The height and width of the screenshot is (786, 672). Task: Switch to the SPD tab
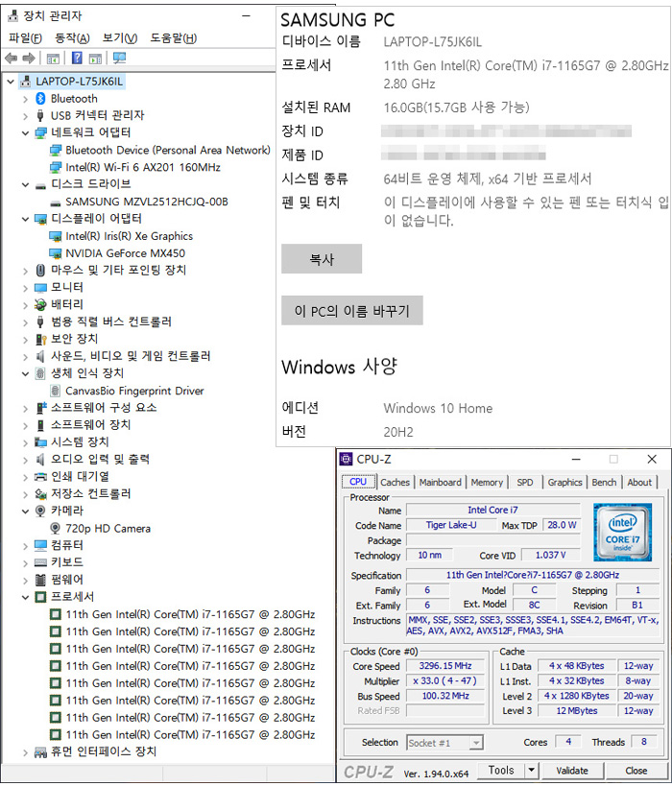[524, 482]
